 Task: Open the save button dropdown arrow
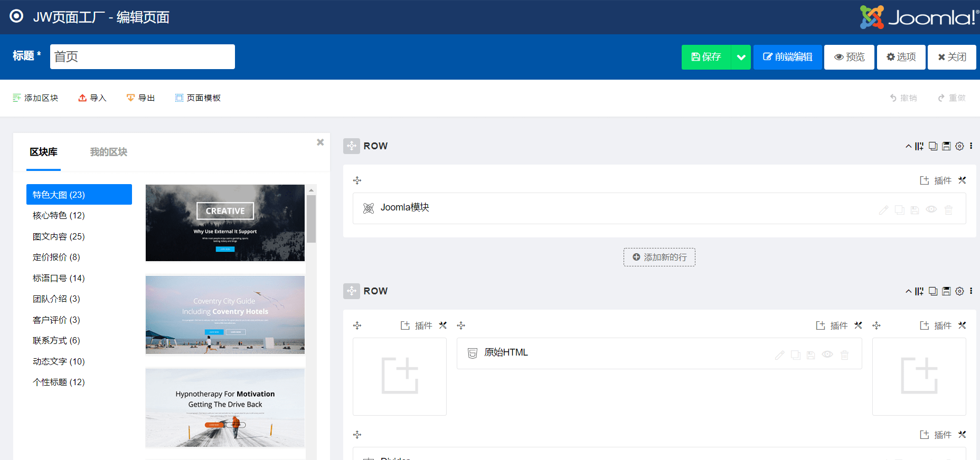[741, 57]
